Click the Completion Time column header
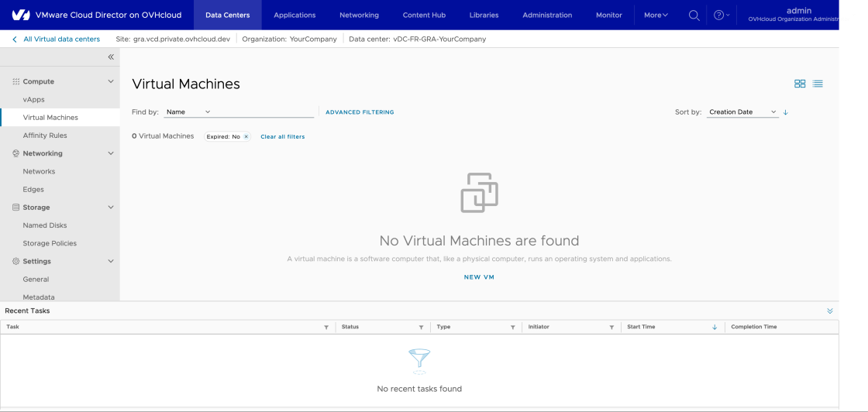 tap(753, 327)
